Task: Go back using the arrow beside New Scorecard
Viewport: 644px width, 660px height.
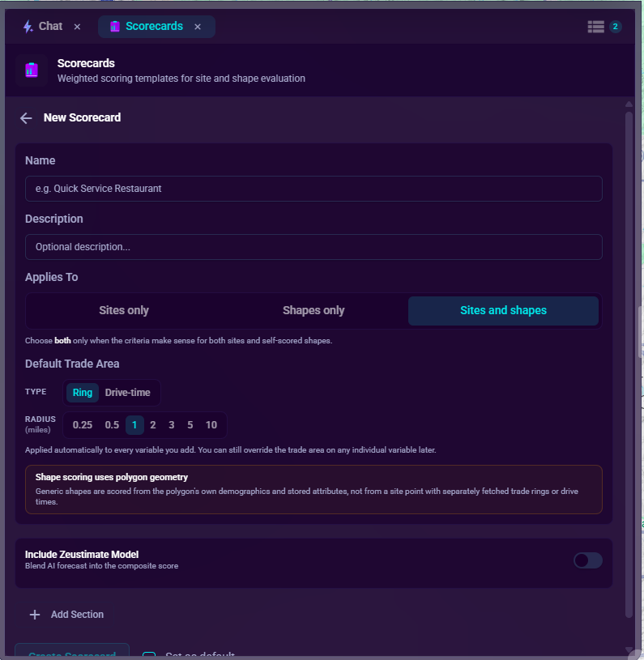Action: 26,118
